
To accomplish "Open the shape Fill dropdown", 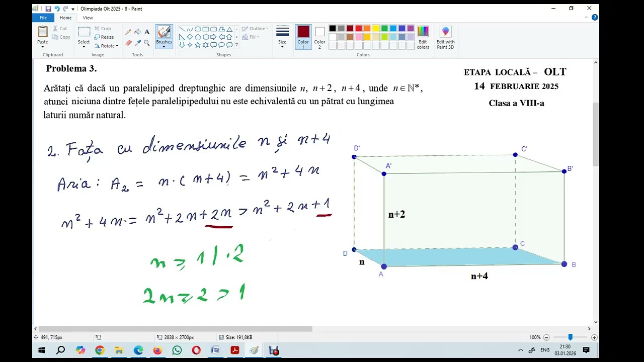I will tap(250, 37).
